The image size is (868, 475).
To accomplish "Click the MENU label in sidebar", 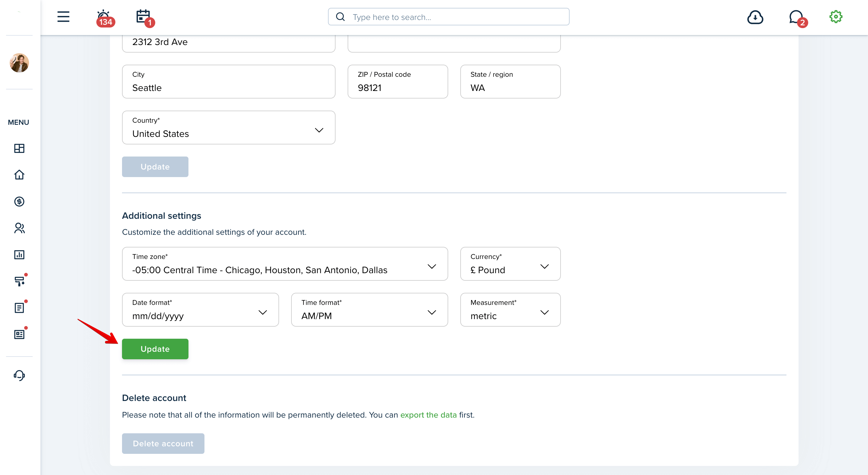I will click(x=18, y=122).
